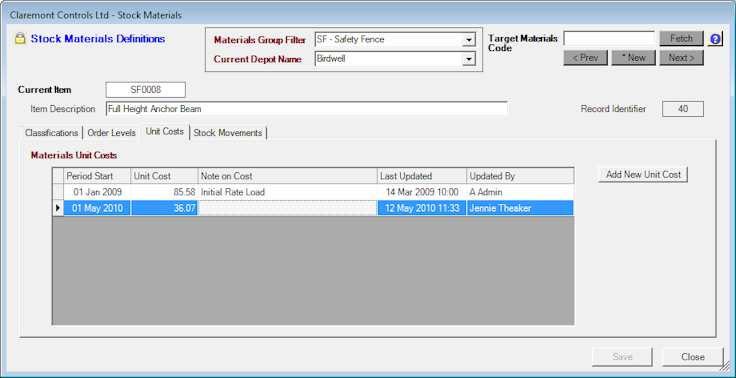736x378 pixels.
Task: Click the row selector arrow for the 01 May 2010 row
Action: [x=58, y=208]
